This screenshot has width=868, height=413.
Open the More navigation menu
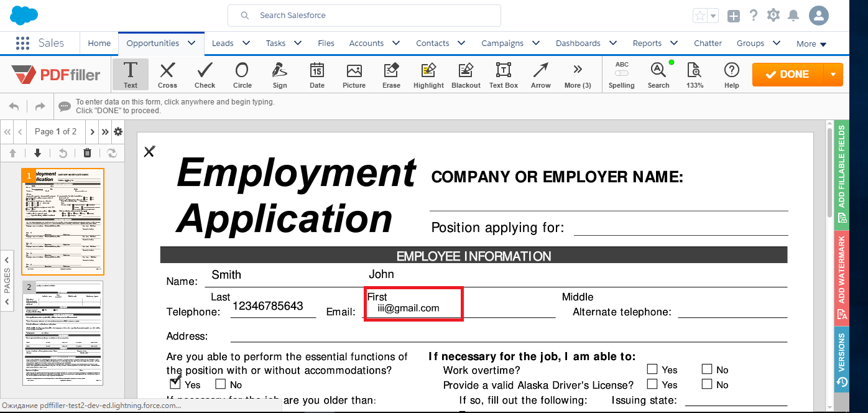[x=811, y=44]
